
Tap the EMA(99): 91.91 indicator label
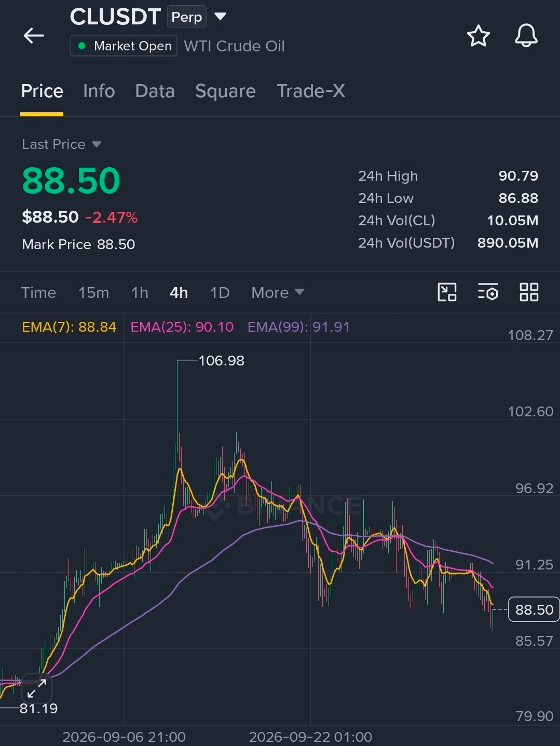click(298, 327)
